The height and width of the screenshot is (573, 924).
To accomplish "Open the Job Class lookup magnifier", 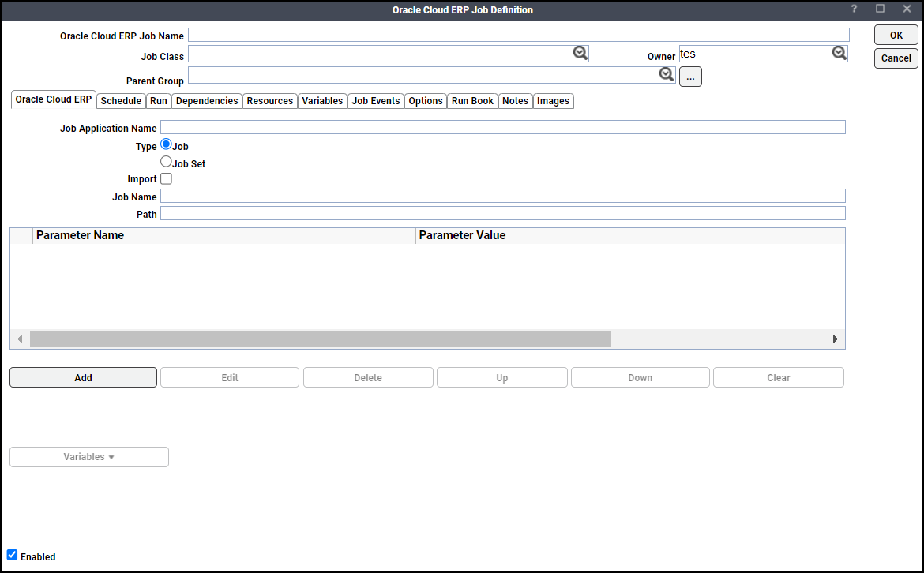I will click(580, 54).
